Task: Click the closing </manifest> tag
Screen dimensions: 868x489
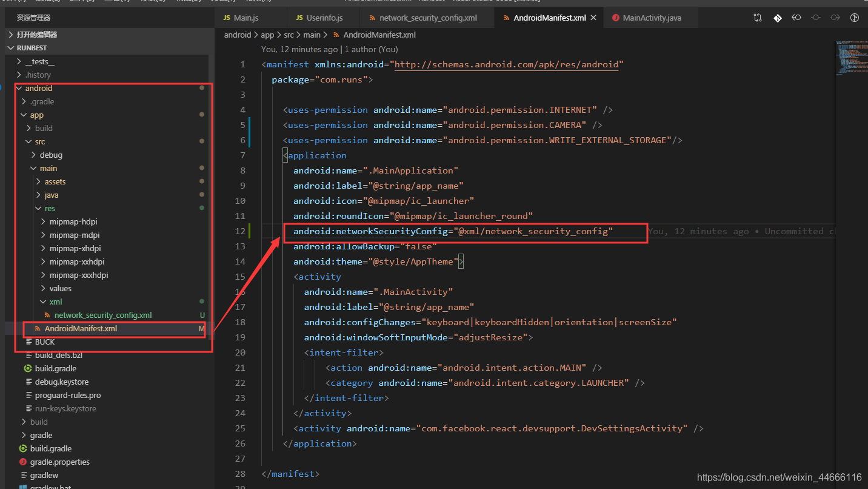Action: point(290,474)
